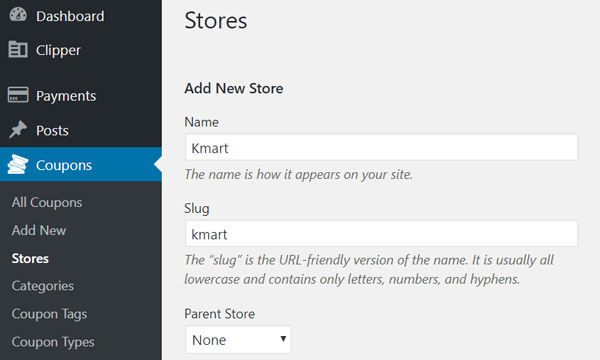
Task: Click the Clipper sidebar icon
Action: (18, 49)
